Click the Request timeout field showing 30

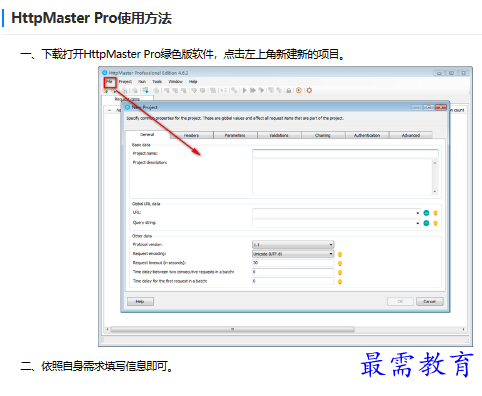click(x=293, y=263)
